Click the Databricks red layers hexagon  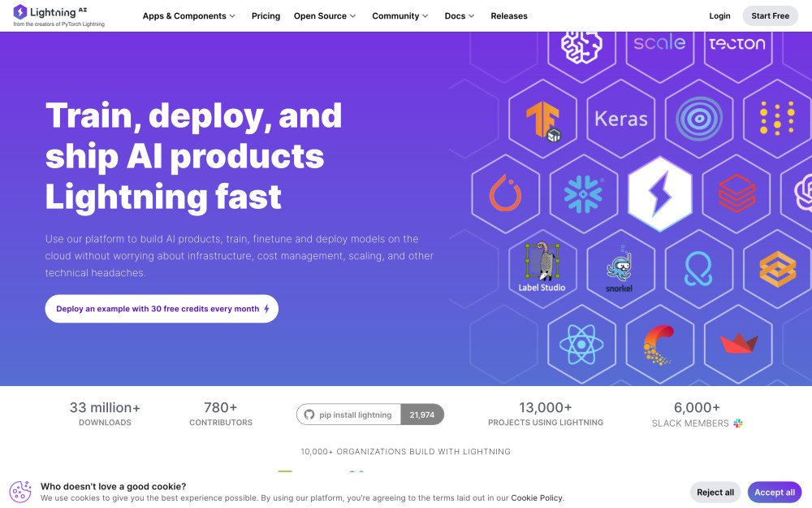point(736,194)
